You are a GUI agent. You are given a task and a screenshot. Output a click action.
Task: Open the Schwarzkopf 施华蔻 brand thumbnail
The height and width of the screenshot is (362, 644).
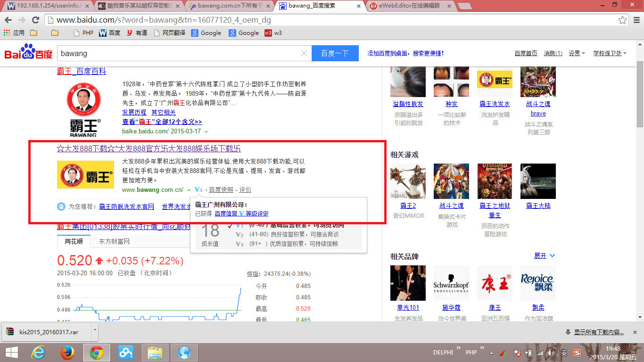(451, 283)
